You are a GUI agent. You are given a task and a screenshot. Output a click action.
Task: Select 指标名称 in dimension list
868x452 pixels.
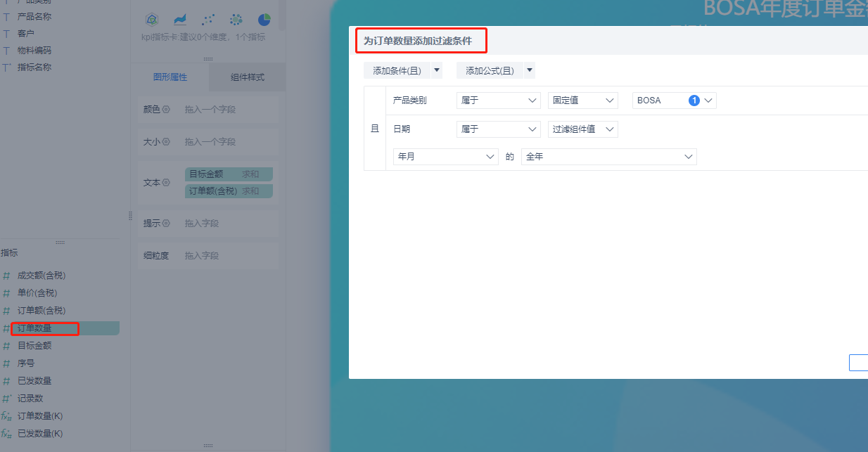point(34,67)
